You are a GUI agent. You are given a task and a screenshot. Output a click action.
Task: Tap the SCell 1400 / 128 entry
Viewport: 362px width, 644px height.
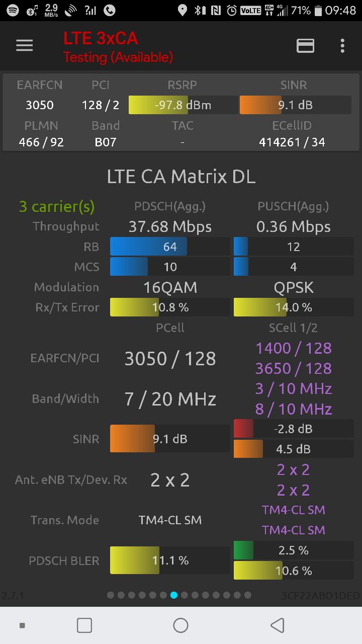(x=294, y=348)
